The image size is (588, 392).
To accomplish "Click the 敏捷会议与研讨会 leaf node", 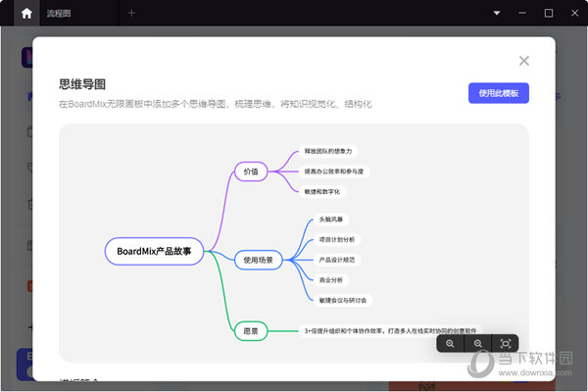I will pyautogui.click(x=343, y=301).
